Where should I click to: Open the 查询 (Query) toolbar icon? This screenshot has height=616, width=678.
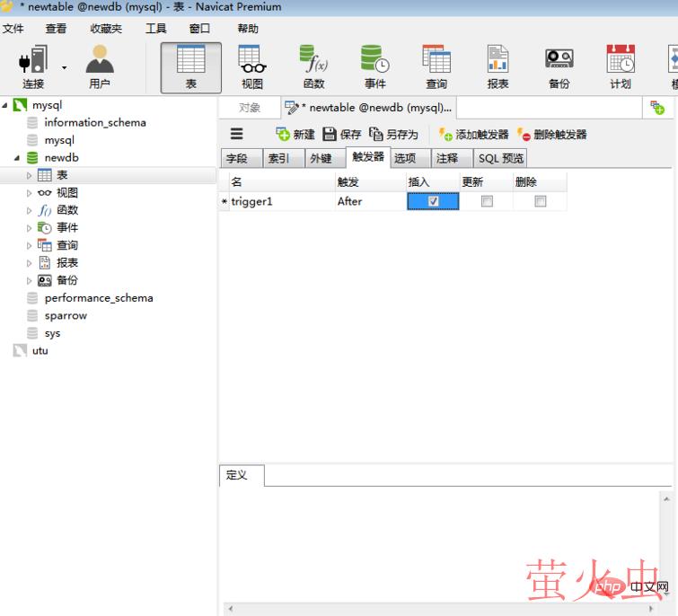(436, 67)
